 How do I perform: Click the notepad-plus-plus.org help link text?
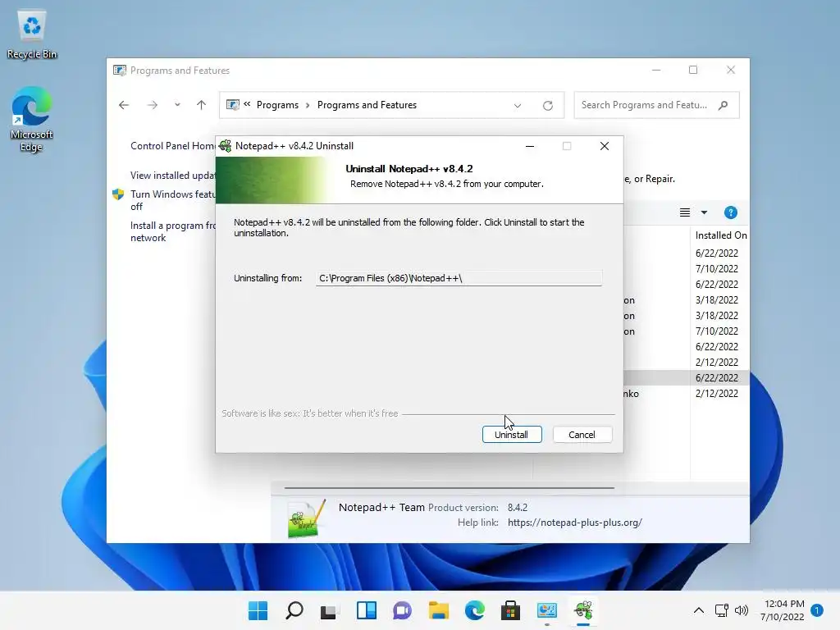click(x=575, y=523)
